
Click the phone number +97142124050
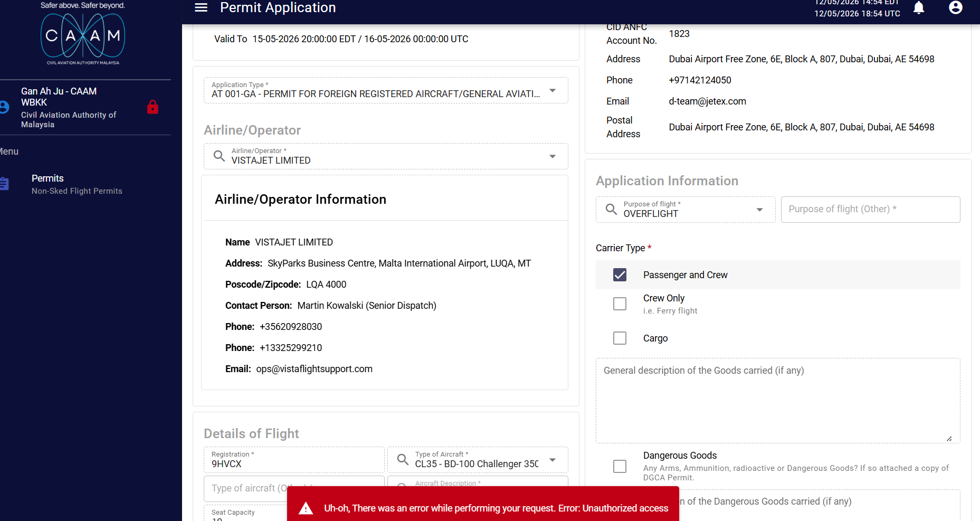click(700, 80)
